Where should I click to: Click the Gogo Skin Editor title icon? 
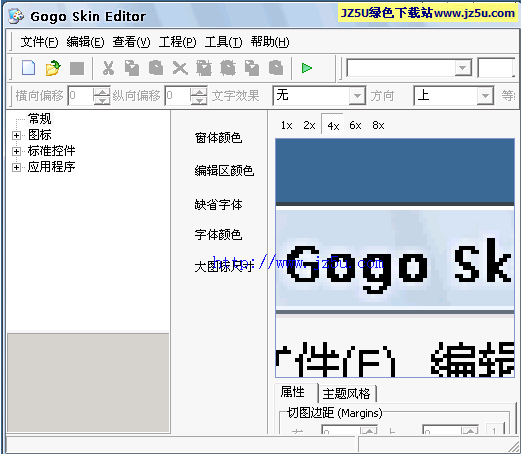point(16,16)
